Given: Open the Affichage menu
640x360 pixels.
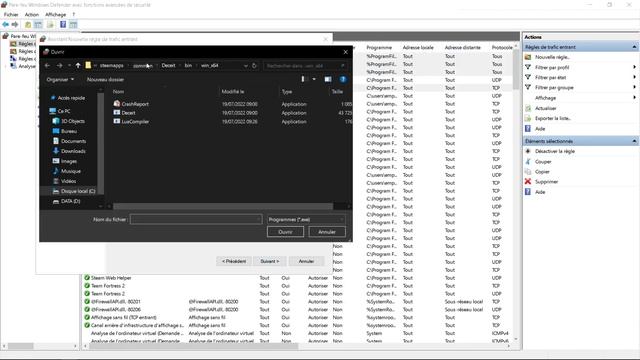Looking at the screenshot, I should (x=56, y=15).
